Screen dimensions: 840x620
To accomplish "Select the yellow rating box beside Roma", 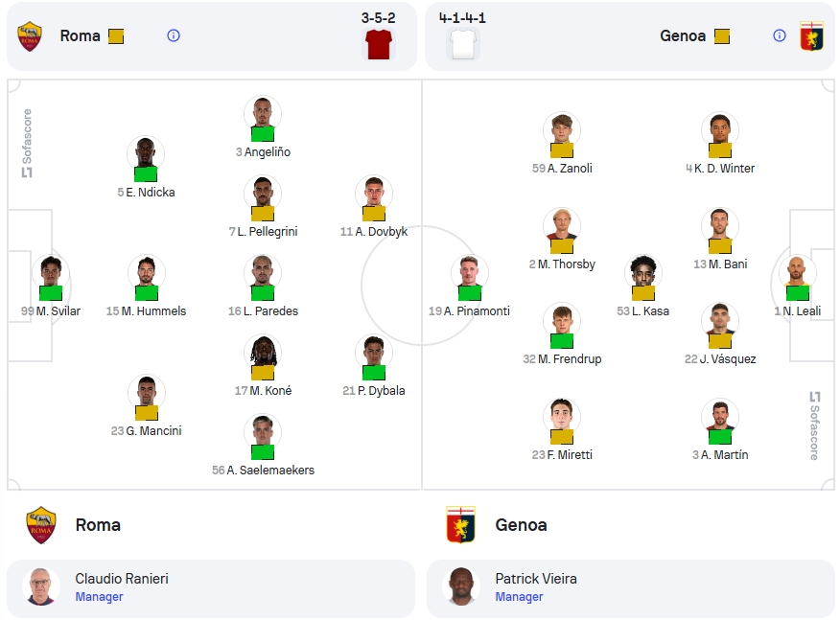I will (x=116, y=36).
